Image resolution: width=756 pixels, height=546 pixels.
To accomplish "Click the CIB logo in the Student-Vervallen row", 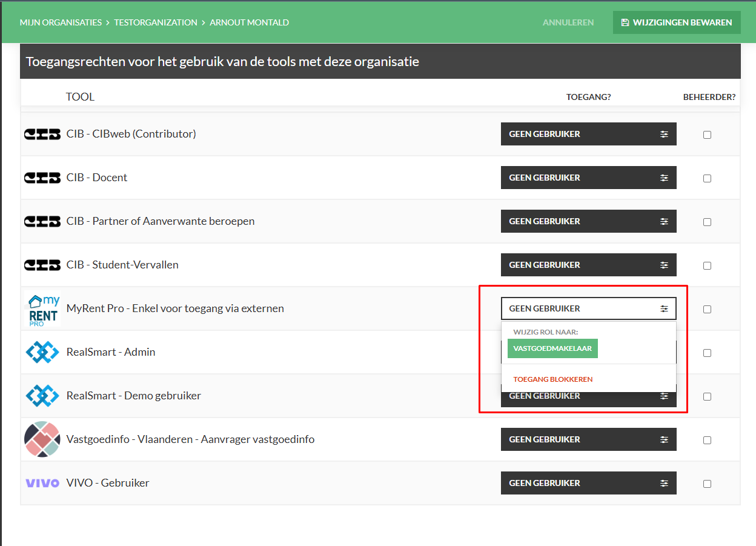I will point(42,265).
